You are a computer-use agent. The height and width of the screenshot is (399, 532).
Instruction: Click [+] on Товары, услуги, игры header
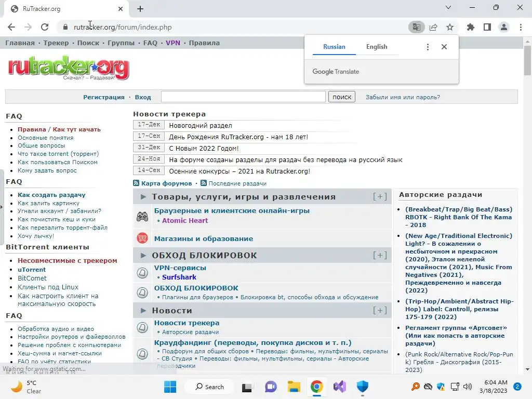click(x=380, y=197)
